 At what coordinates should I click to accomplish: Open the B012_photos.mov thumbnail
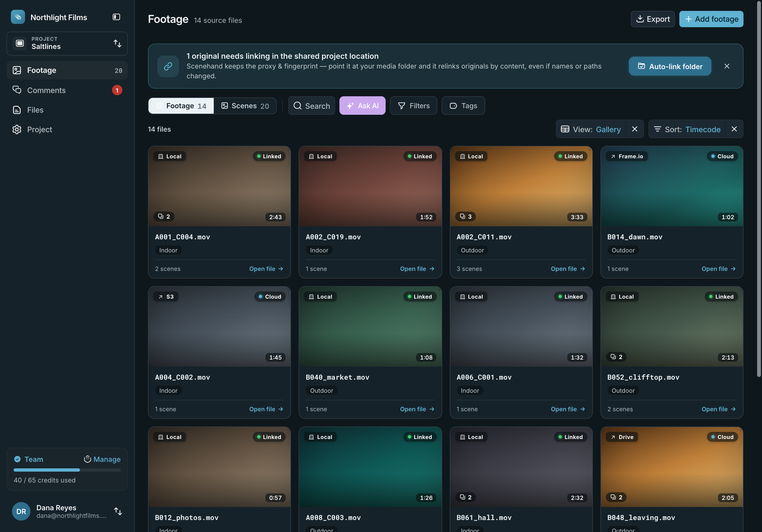click(x=219, y=467)
